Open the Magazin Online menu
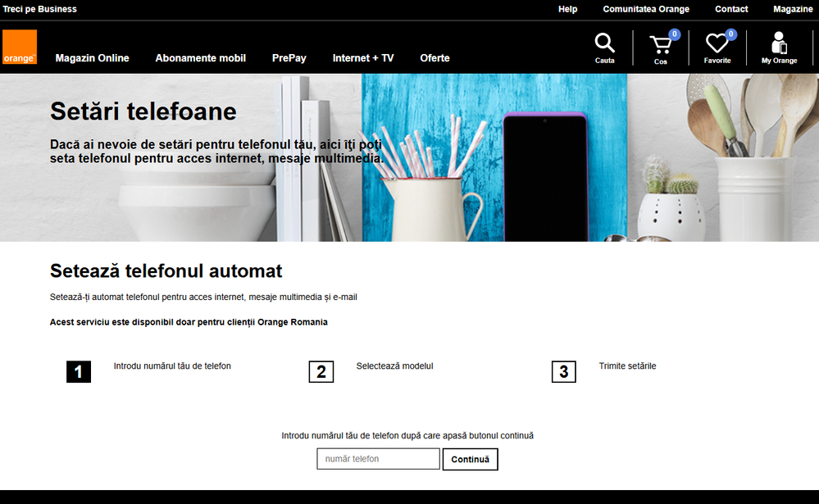The width and height of the screenshot is (819, 504). 92,58
